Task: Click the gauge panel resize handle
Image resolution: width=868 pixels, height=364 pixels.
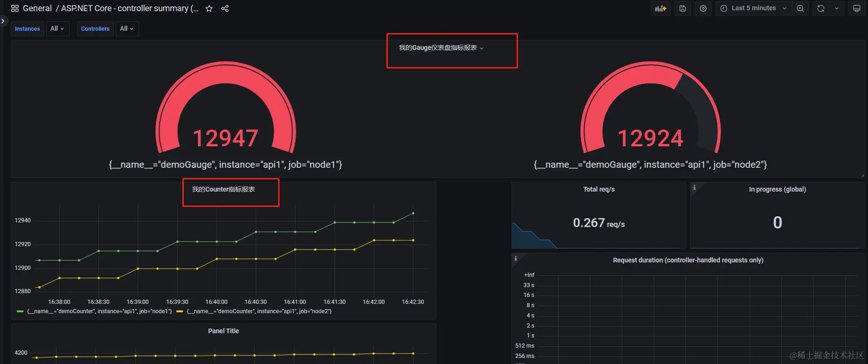Action: 862,175
